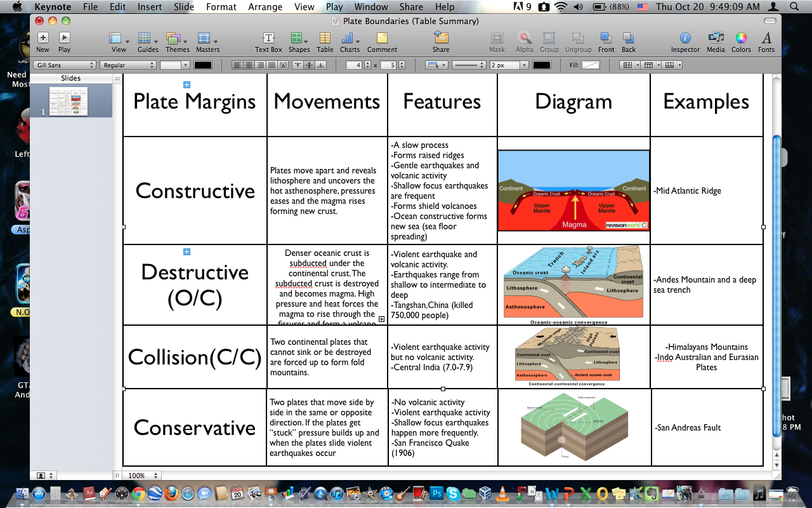Open the Themes chooser
The image size is (812, 508).
(177, 42)
